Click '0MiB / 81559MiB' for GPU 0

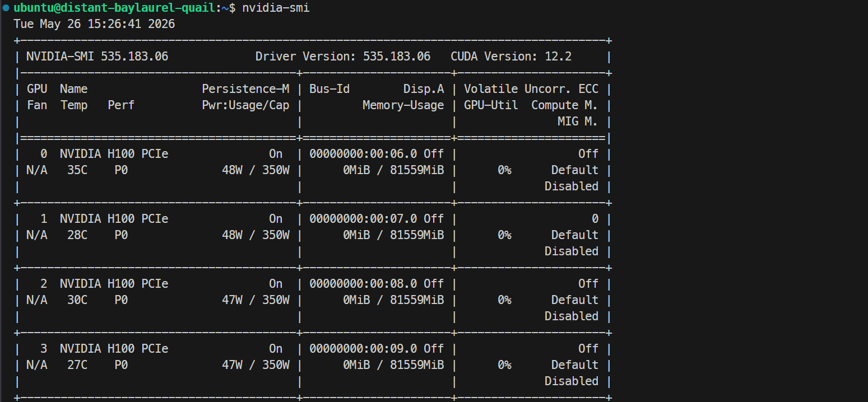click(x=393, y=170)
